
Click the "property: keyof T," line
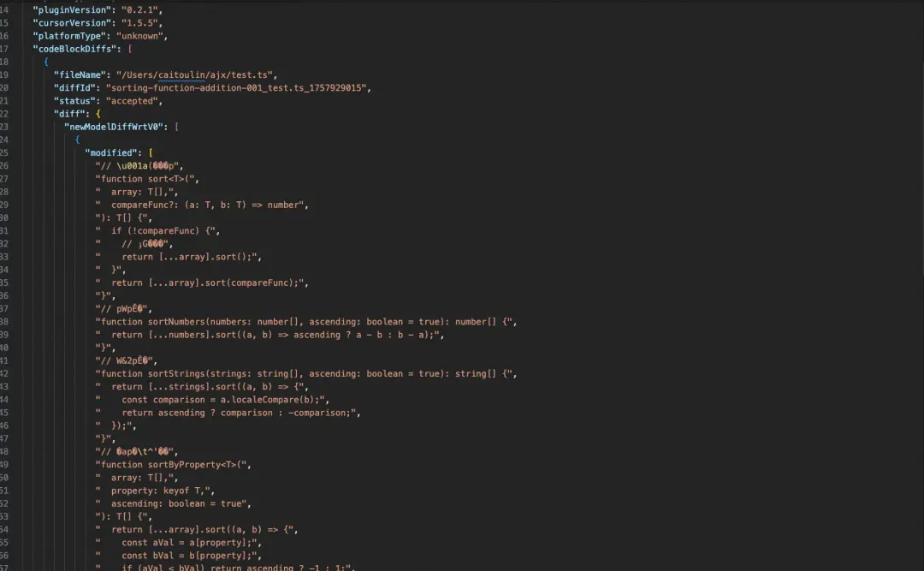point(152,491)
